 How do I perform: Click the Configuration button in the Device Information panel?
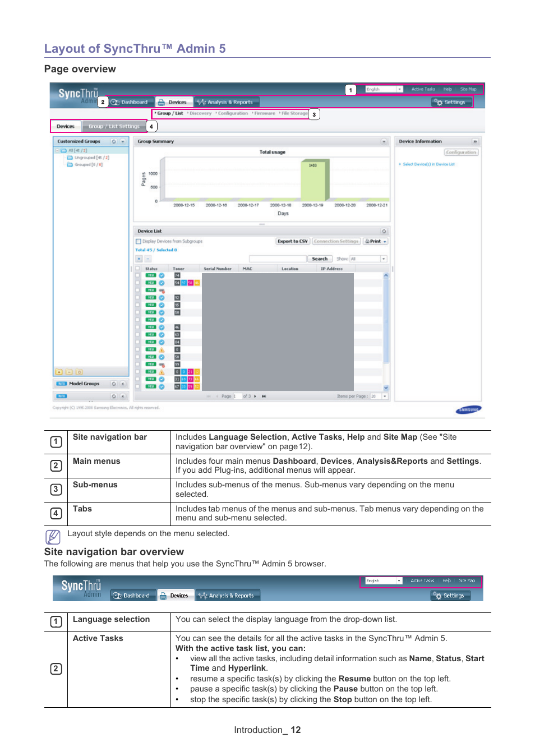click(x=461, y=152)
